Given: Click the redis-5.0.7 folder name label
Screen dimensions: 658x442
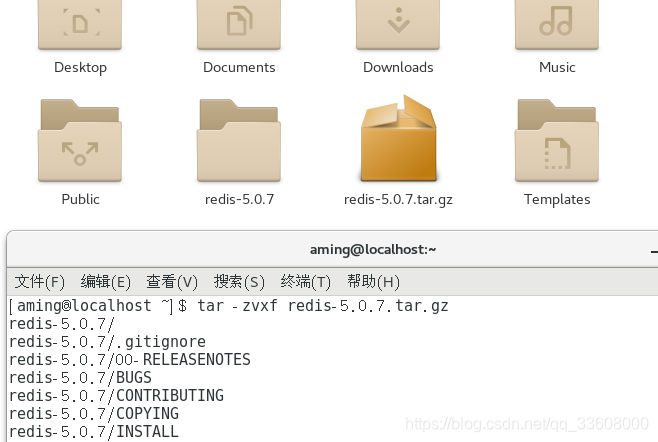Looking at the screenshot, I should (239, 199).
